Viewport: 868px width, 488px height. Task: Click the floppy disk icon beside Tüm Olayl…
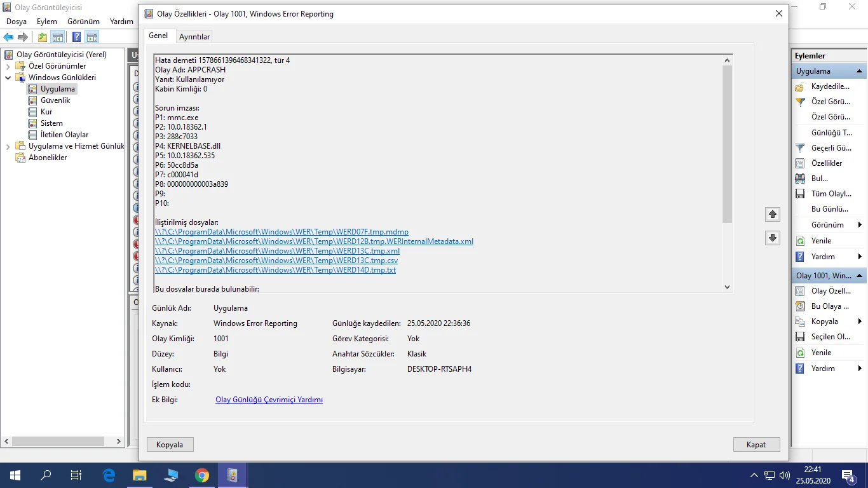click(x=801, y=194)
